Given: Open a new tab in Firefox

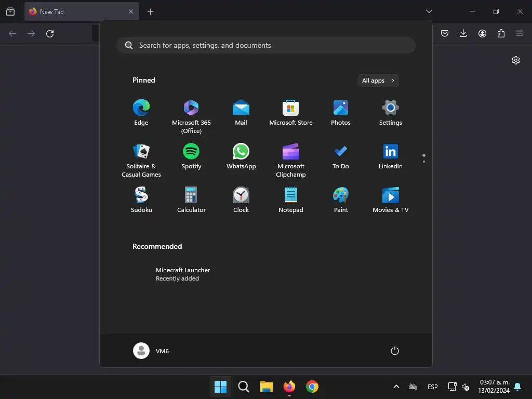Looking at the screenshot, I should click(150, 12).
